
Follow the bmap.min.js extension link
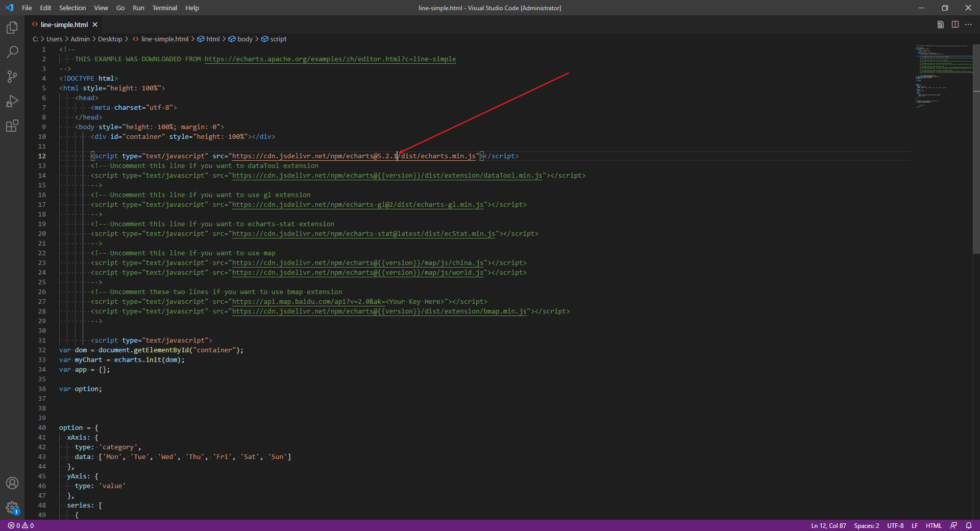click(379, 311)
